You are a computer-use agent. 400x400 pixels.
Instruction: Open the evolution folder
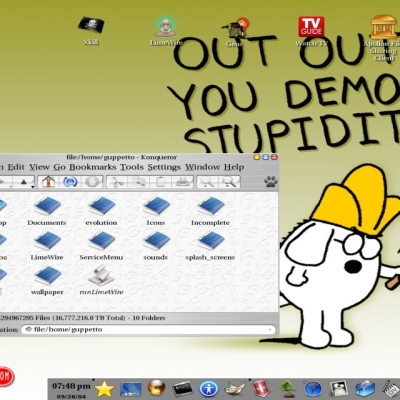(x=101, y=211)
